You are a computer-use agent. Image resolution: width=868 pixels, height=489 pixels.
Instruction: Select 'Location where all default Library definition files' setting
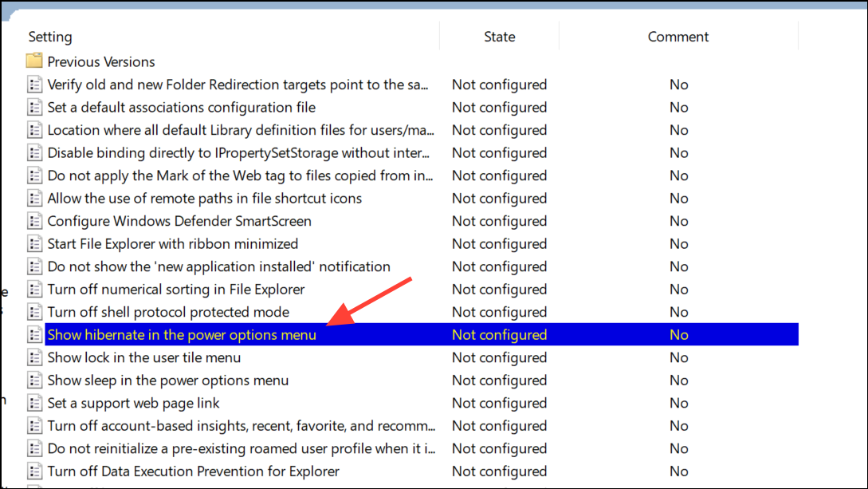point(241,129)
